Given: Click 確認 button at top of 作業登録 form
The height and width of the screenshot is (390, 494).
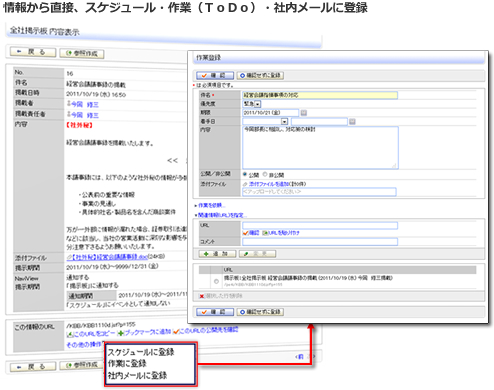Looking at the screenshot, I should click(x=215, y=76).
